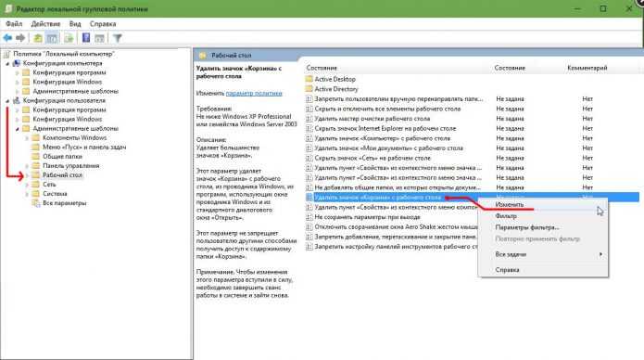Open the Вид menu
The width and height of the screenshot is (644, 360).
tap(75, 24)
